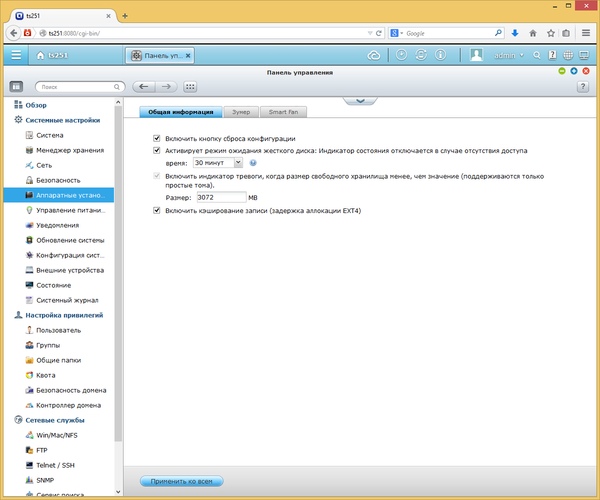Open the QTS help question-mark icon
The width and height of the screenshot is (600, 500).
coord(552,55)
